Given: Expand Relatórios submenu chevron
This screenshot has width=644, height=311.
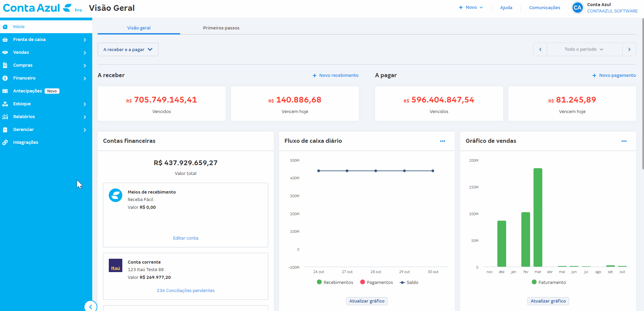Looking at the screenshot, I should click(x=85, y=117).
